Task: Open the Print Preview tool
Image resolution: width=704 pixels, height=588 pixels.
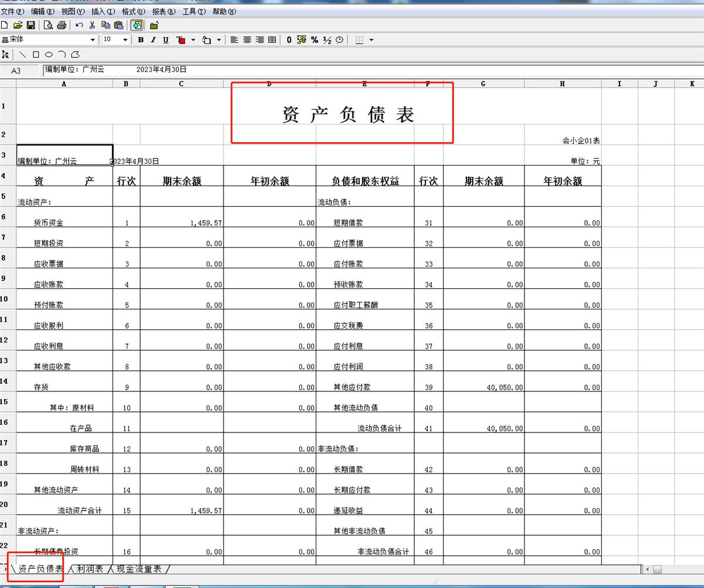Action: [48, 25]
